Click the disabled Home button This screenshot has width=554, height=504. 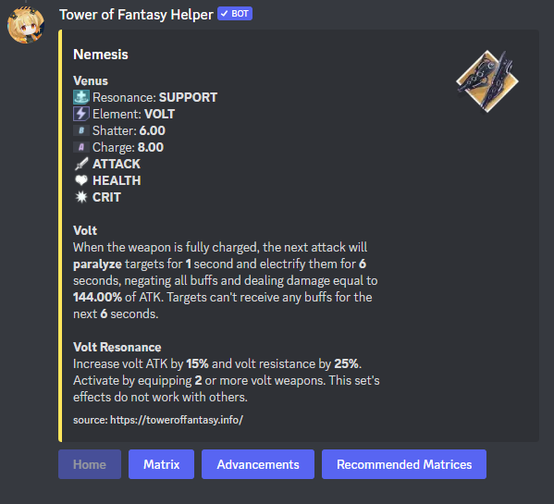(90, 464)
